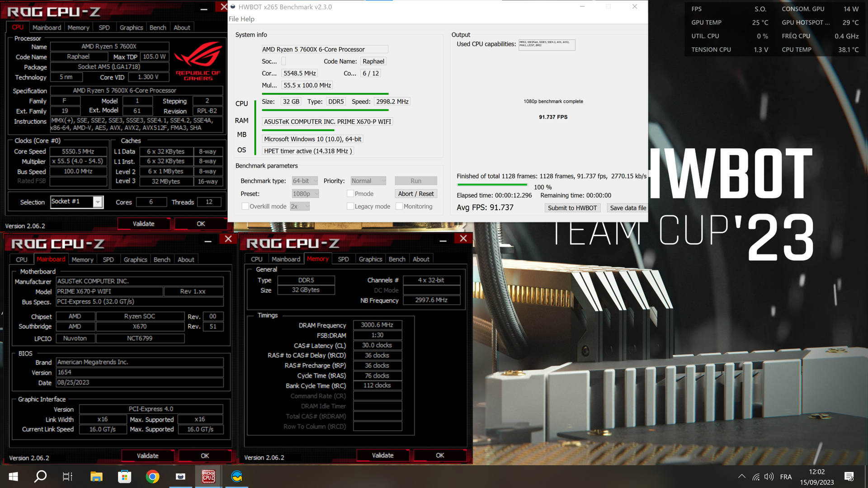The image size is (868, 488).
Task: Click the CPU TEMP 38.1 °C readout
Action: pos(820,50)
